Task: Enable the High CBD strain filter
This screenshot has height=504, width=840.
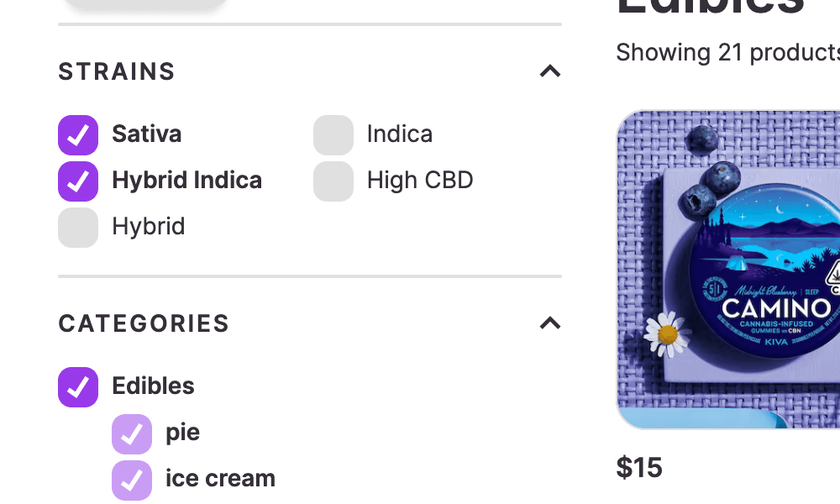Action: coord(333,181)
